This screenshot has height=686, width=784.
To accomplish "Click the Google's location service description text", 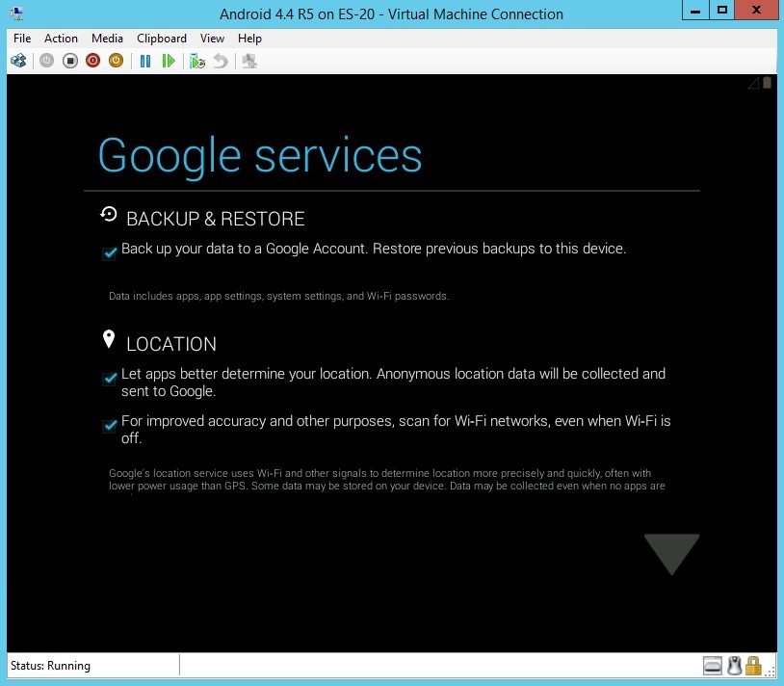I will [387, 480].
